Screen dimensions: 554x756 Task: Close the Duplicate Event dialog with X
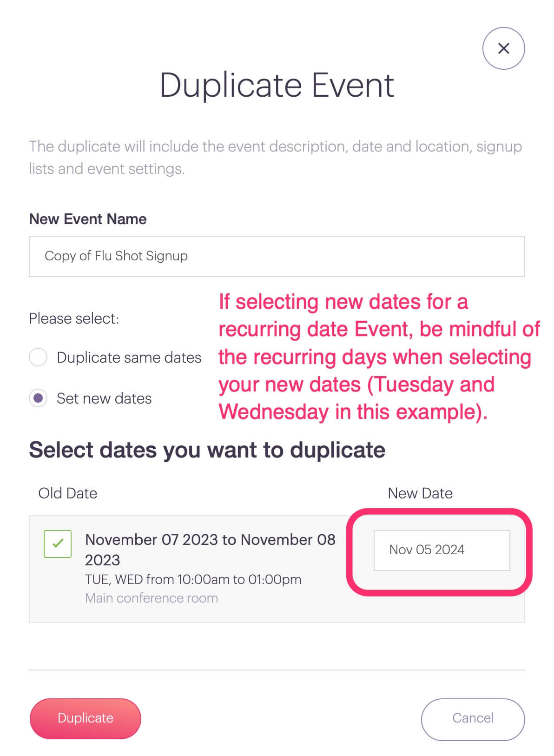503,48
